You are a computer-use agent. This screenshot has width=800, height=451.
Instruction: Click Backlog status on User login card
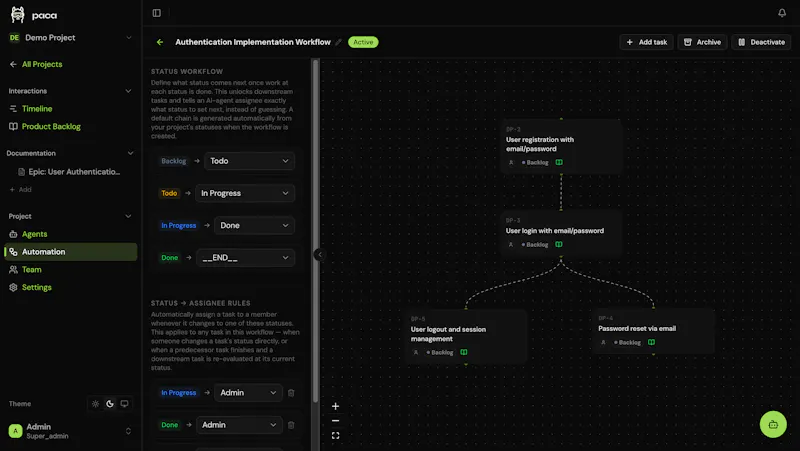[535, 244]
